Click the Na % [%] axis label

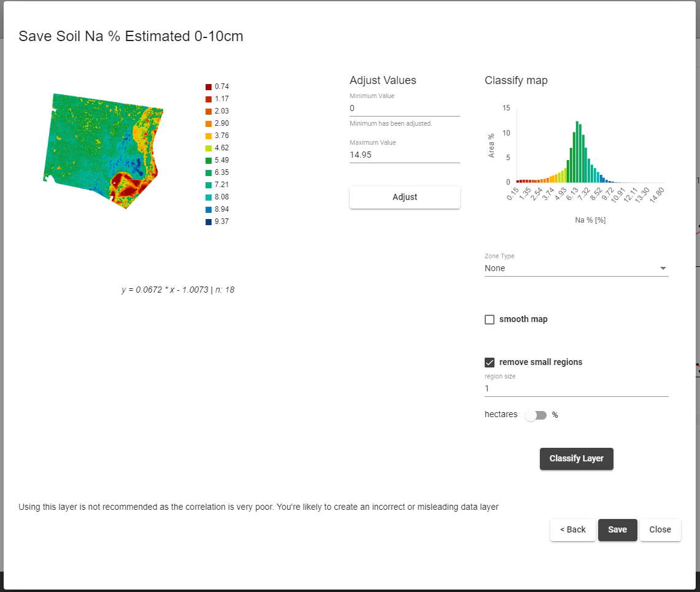point(590,220)
